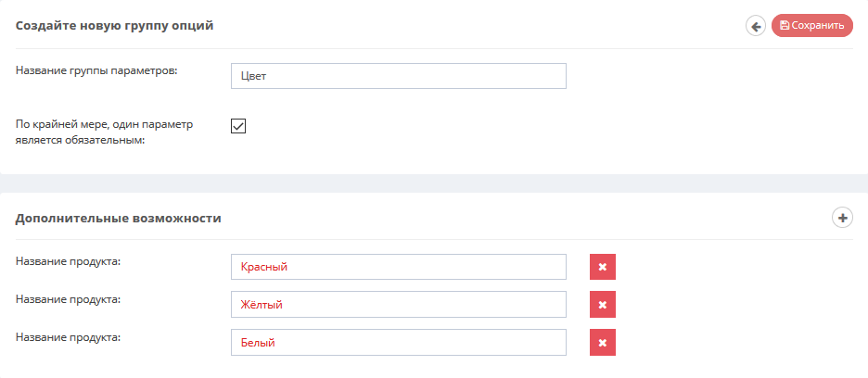868x378 pixels.
Task: Save the option group with Сохранить
Action: click(x=812, y=25)
